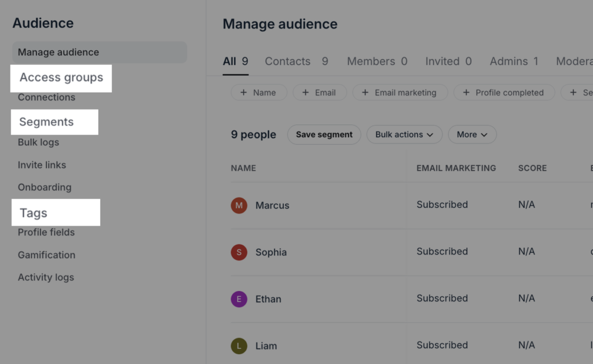Click the 9 people count
This screenshot has width=593, height=364.
pos(254,135)
